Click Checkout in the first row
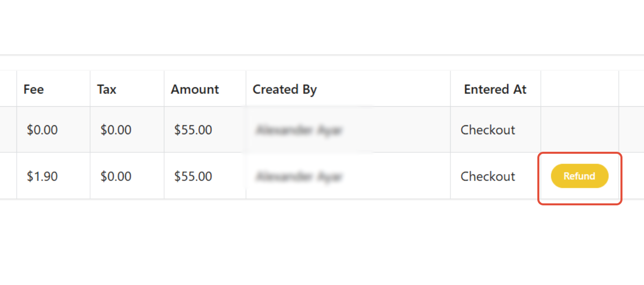Image resolution: width=644 pixels, height=285 pixels. pos(488,130)
